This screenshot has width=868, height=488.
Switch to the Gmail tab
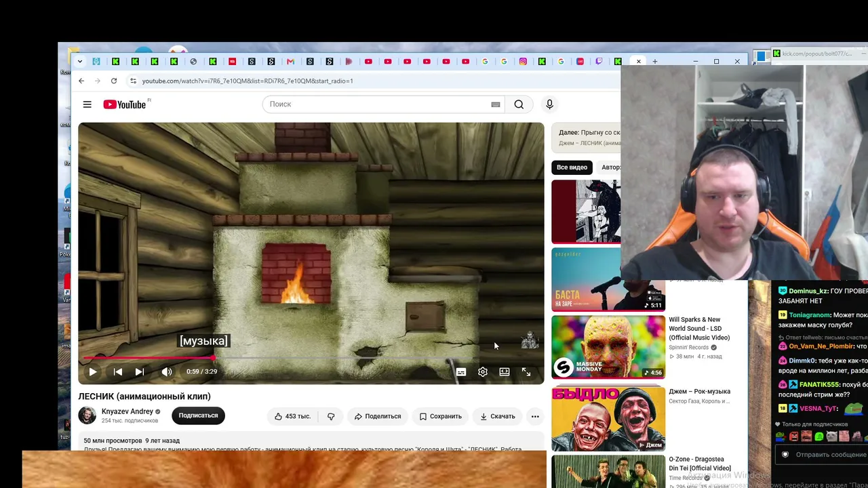point(291,62)
